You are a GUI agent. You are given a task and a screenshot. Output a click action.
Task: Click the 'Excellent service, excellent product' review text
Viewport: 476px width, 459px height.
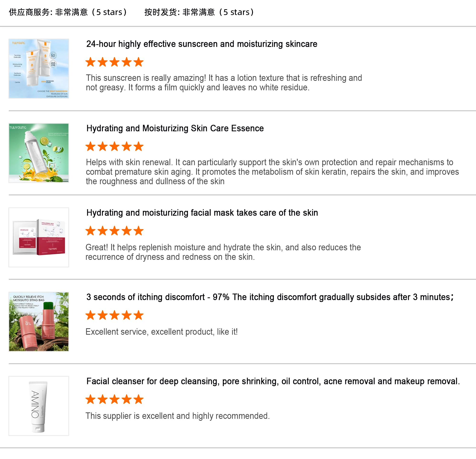pos(162,332)
